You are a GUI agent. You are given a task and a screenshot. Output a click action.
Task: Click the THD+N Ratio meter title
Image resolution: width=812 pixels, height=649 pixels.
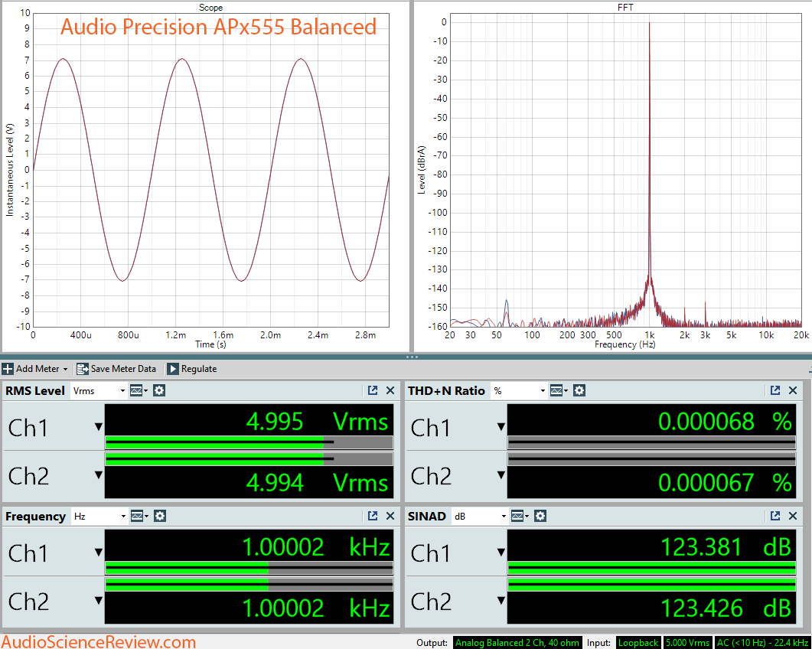click(446, 390)
